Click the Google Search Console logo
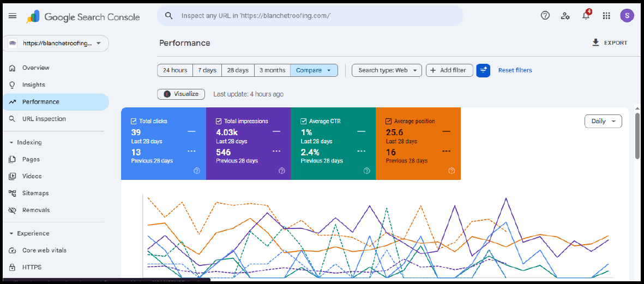The image size is (644, 284). pos(83,17)
